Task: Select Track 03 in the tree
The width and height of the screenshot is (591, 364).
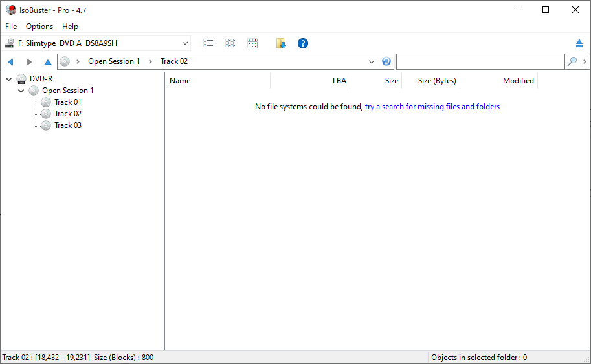Action: [68, 125]
